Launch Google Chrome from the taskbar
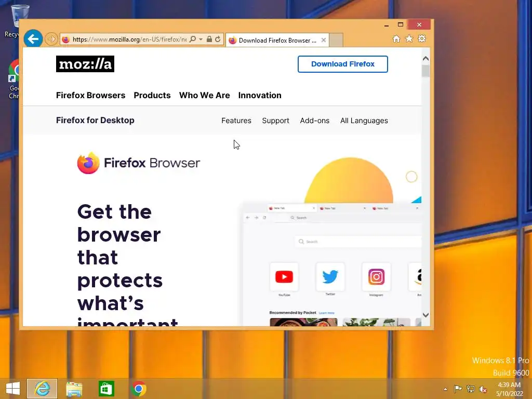532x399 pixels. click(138, 389)
